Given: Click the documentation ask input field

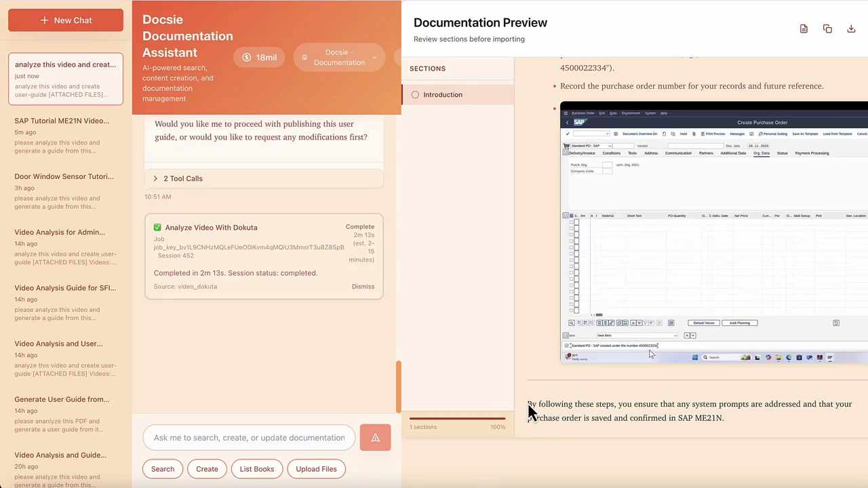Looking at the screenshot, I should tap(249, 437).
